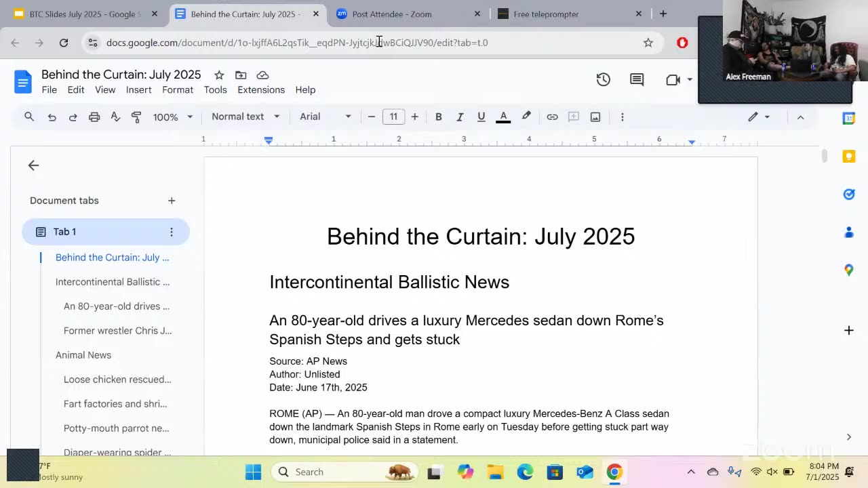Open the zoom level dropdown
Viewport: 868px width, 488px height.
click(x=172, y=117)
